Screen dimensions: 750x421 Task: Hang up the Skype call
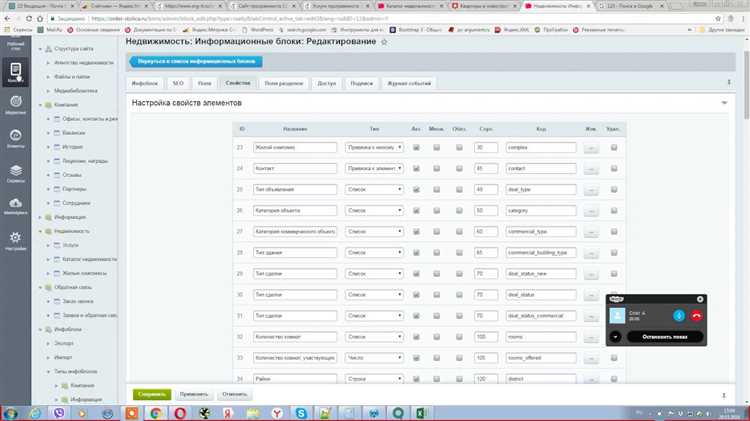tap(696, 316)
